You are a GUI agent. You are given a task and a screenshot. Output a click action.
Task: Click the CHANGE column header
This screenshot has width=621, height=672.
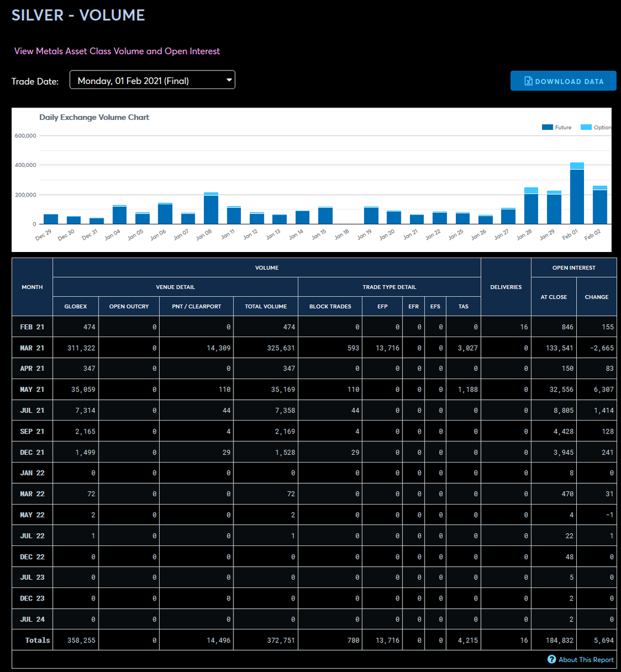596,297
